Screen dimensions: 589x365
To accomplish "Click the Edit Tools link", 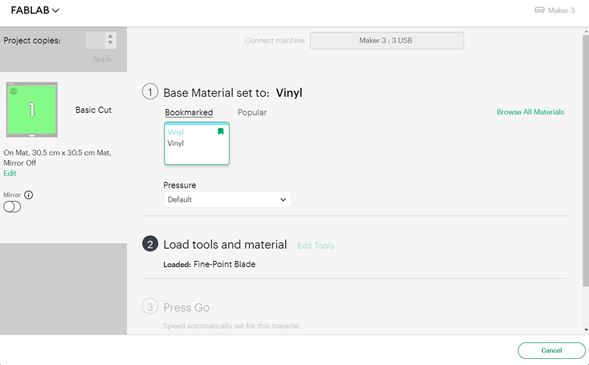I will [x=316, y=246].
